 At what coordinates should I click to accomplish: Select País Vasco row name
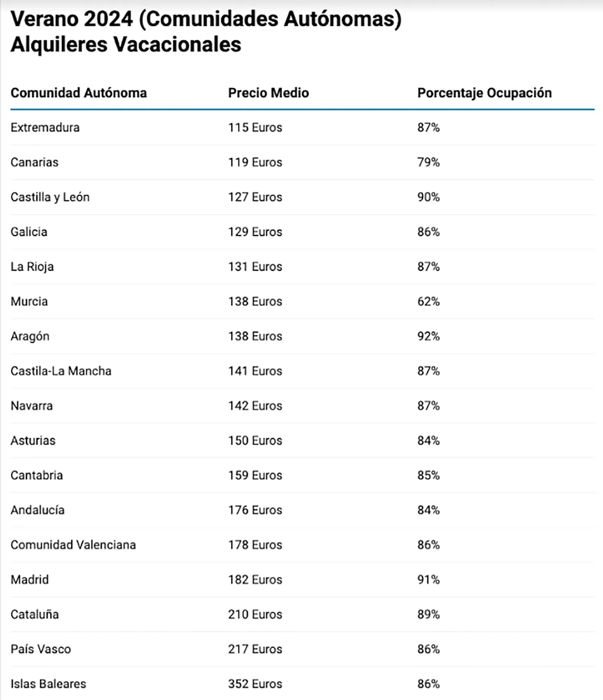pos(41,649)
